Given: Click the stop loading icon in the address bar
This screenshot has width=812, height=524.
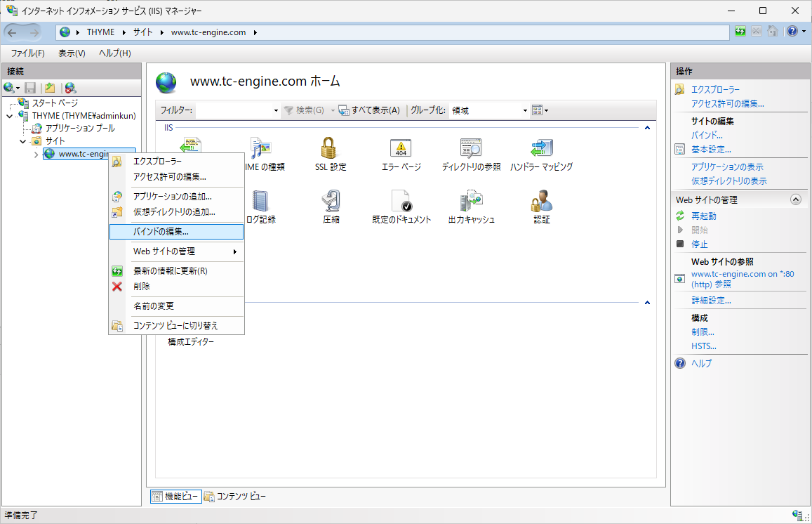Looking at the screenshot, I should coord(757,31).
